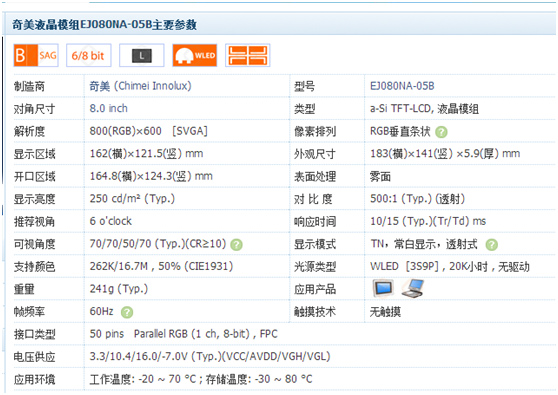Click the 解析度 row label
This screenshot has width=558, height=395.
(x=29, y=132)
